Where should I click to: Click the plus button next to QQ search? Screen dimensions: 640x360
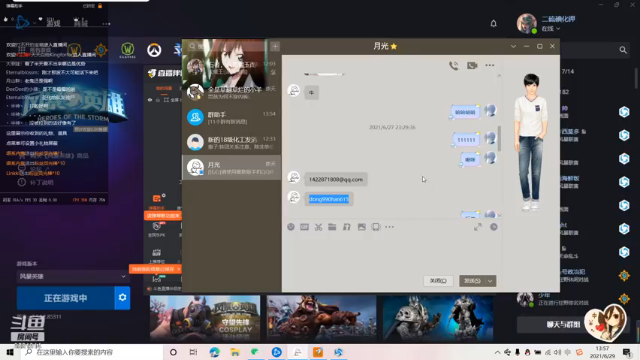point(275,47)
